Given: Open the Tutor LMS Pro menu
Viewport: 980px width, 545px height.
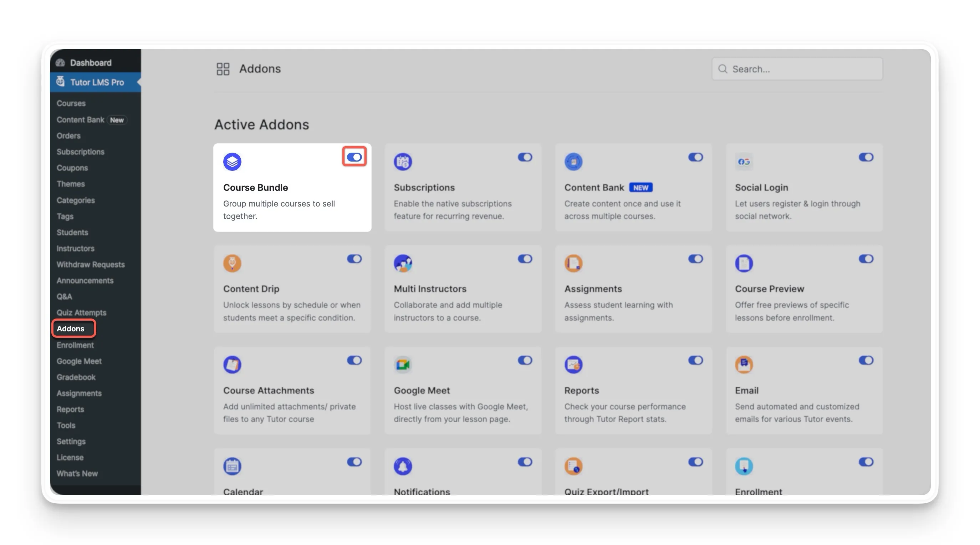Looking at the screenshot, I should coord(95,82).
